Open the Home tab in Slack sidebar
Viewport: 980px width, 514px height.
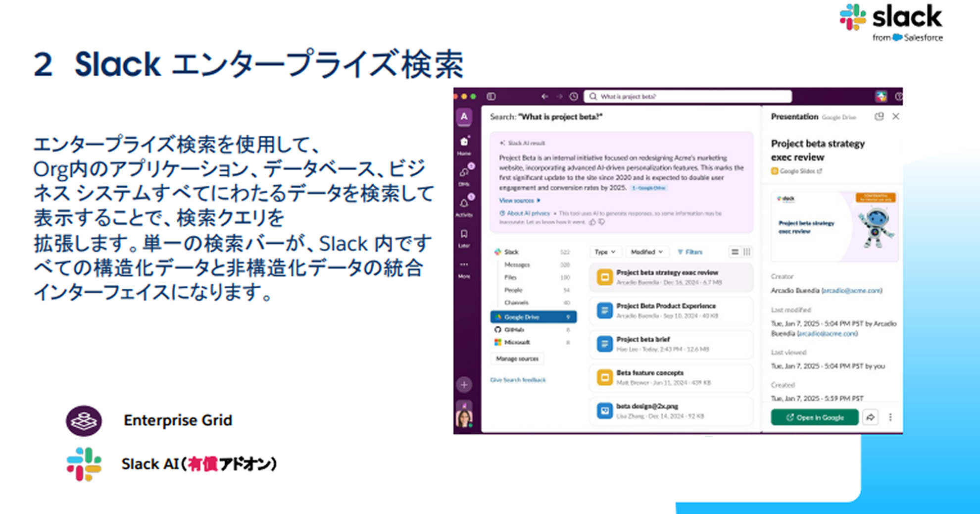(x=464, y=145)
